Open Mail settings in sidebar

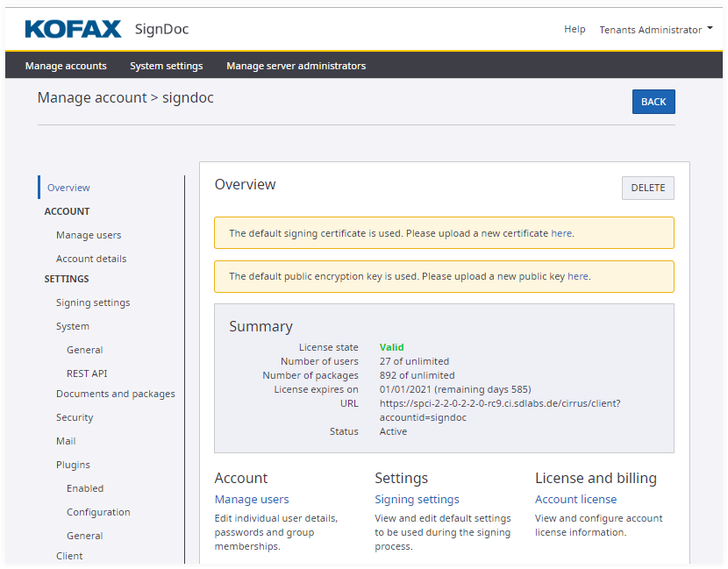point(66,441)
